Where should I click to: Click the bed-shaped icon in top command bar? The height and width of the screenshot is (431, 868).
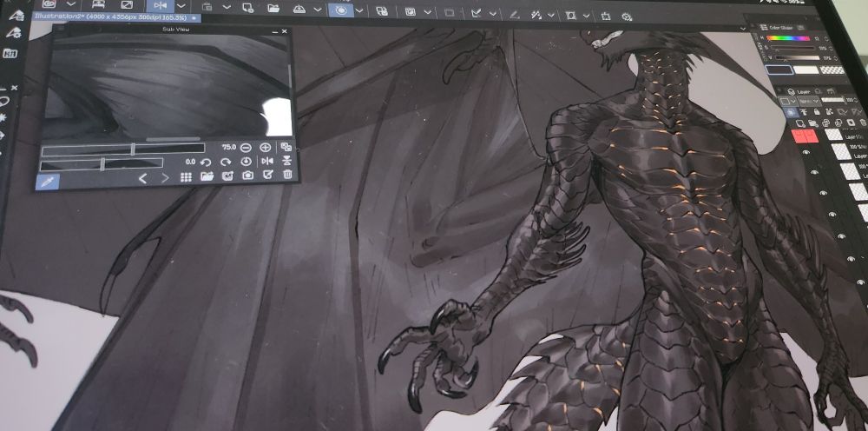coord(99,3)
